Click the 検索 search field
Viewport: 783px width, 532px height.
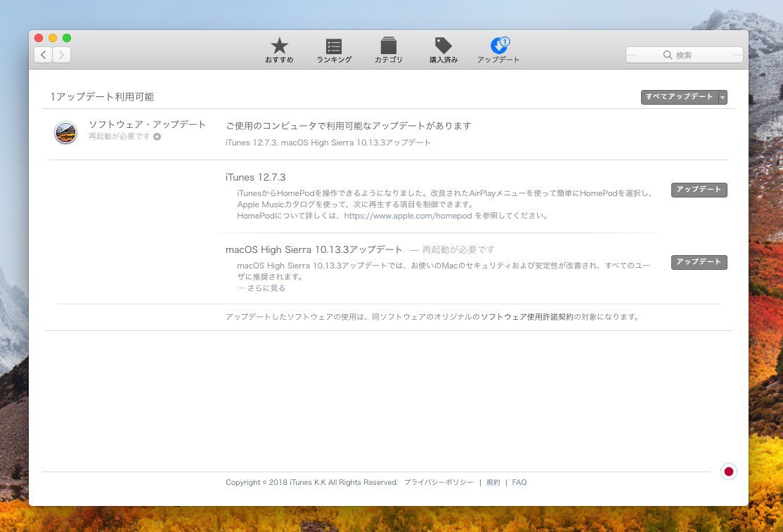(684, 55)
